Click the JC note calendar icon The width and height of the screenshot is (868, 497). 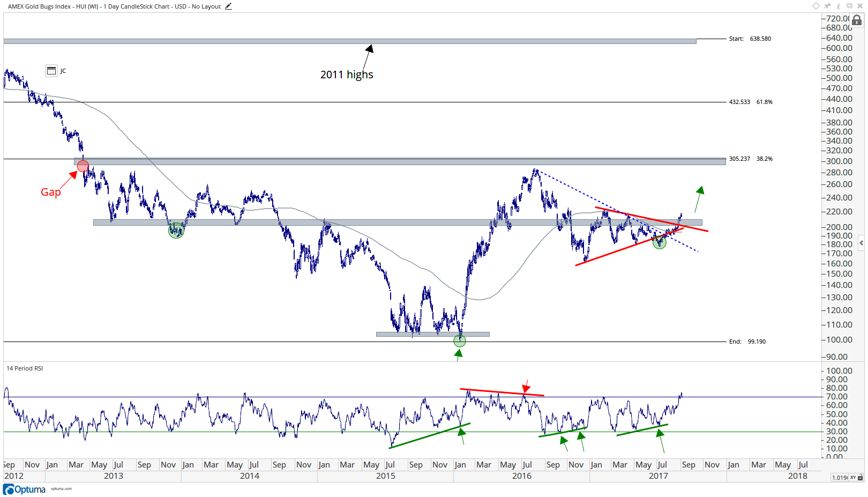point(51,71)
